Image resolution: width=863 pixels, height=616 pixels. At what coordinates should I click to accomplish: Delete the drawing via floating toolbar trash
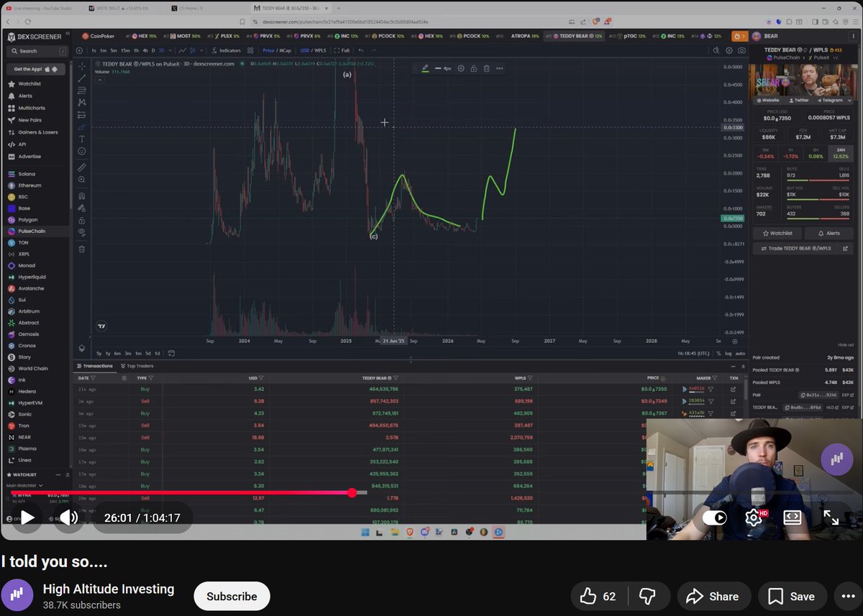[487, 69]
